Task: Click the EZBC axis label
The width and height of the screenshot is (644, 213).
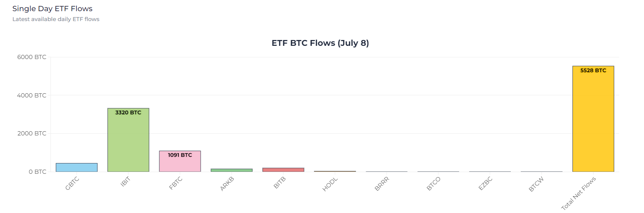Action: pos(486,183)
